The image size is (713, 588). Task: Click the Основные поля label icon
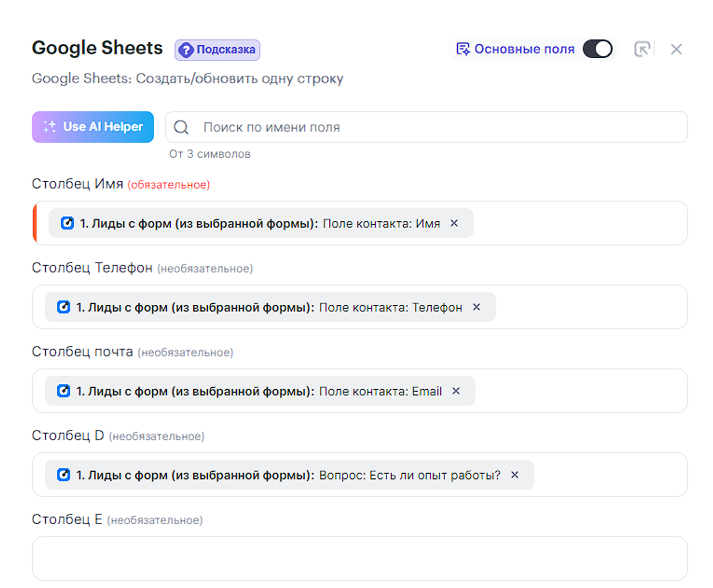[x=462, y=49]
